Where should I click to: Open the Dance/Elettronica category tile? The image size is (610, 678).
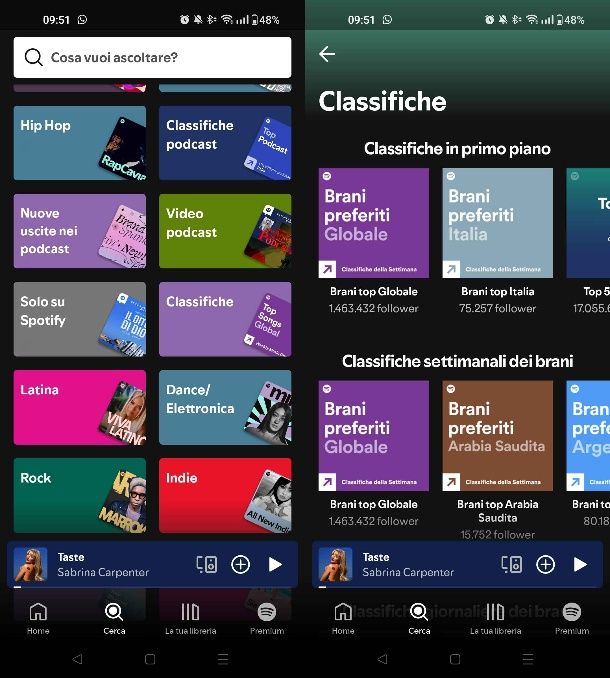click(225, 407)
